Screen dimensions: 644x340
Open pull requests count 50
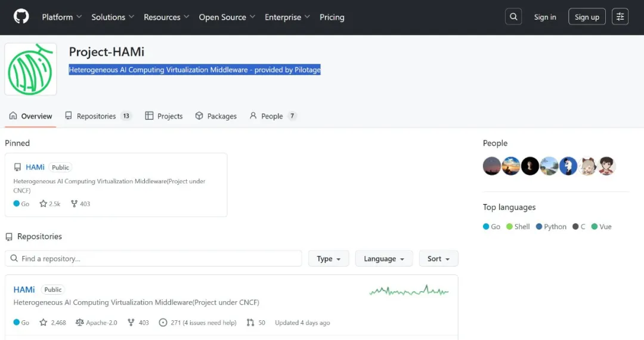[257, 323]
